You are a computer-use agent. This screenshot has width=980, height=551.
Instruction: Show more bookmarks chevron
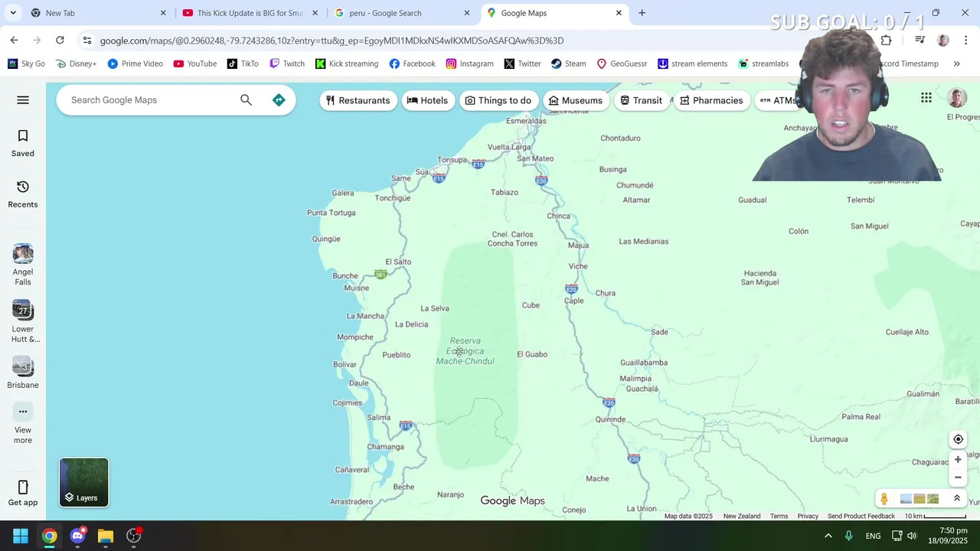coord(956,64)
